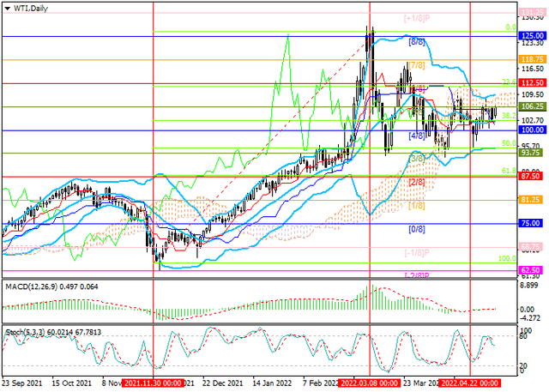Click the 75.00 blue price label
Viewport: 549px width, 392px height.
[x=531, y=222]
